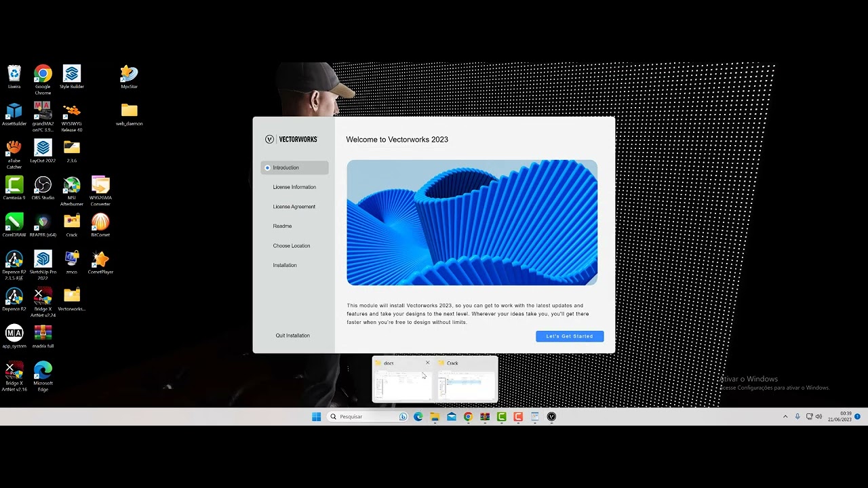Click the microphone icon in the system tray
868x488 pixels.
pyautogui.click(x=797, y=417)
